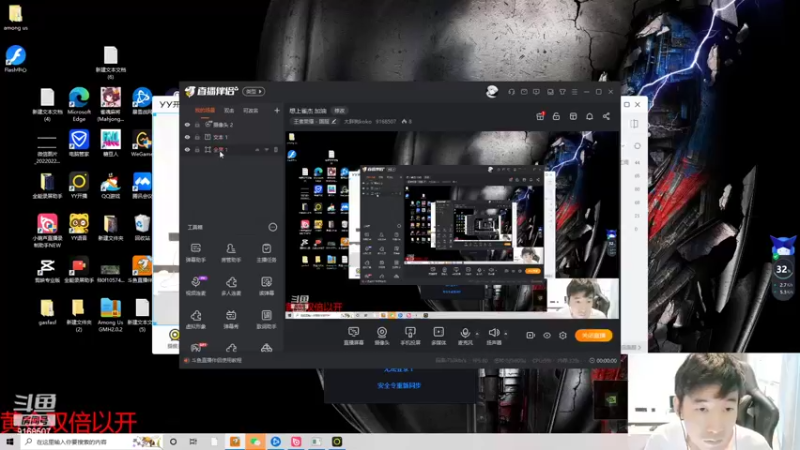Click the share icon in room info bar

606,116
